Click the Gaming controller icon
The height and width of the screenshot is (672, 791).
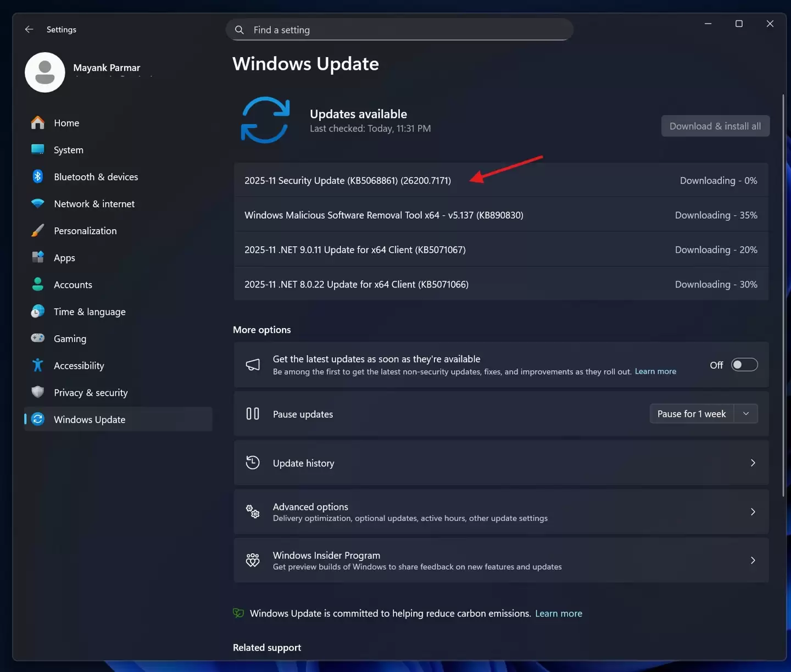pyautogui.click(x=37, y=338)
